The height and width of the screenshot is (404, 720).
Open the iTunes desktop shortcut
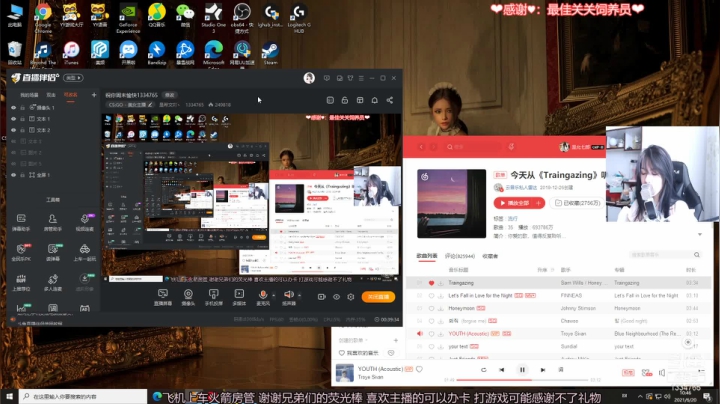(x=71, y=53)
